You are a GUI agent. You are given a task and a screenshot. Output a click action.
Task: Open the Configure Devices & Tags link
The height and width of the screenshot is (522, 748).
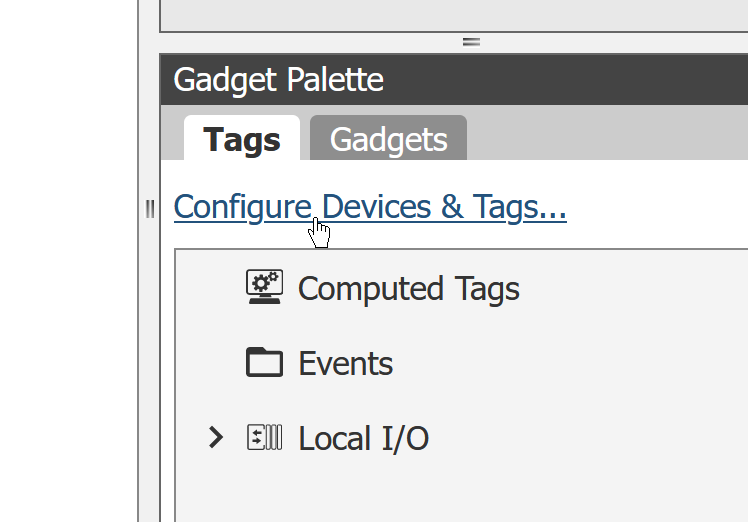(370, 207)
